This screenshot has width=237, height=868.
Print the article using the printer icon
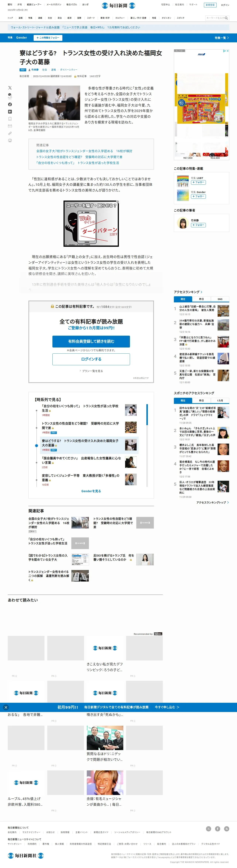(x=10, y=140)
